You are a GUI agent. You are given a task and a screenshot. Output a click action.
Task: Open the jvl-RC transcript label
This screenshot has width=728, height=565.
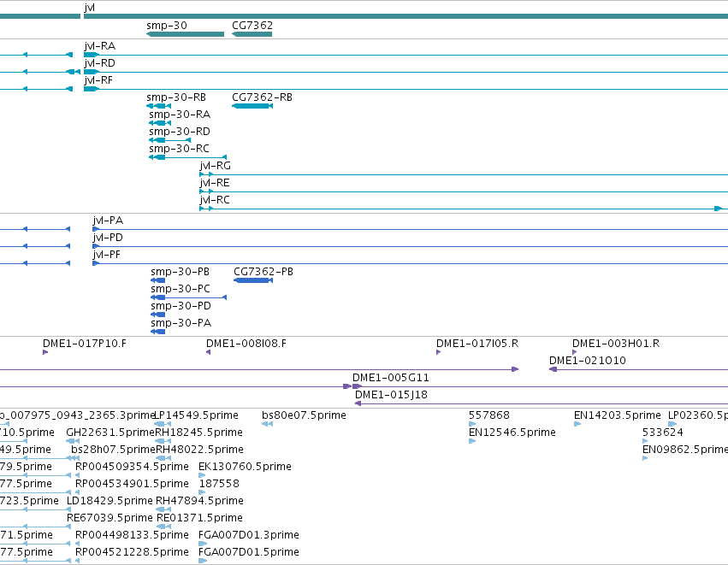click(215, 200)
